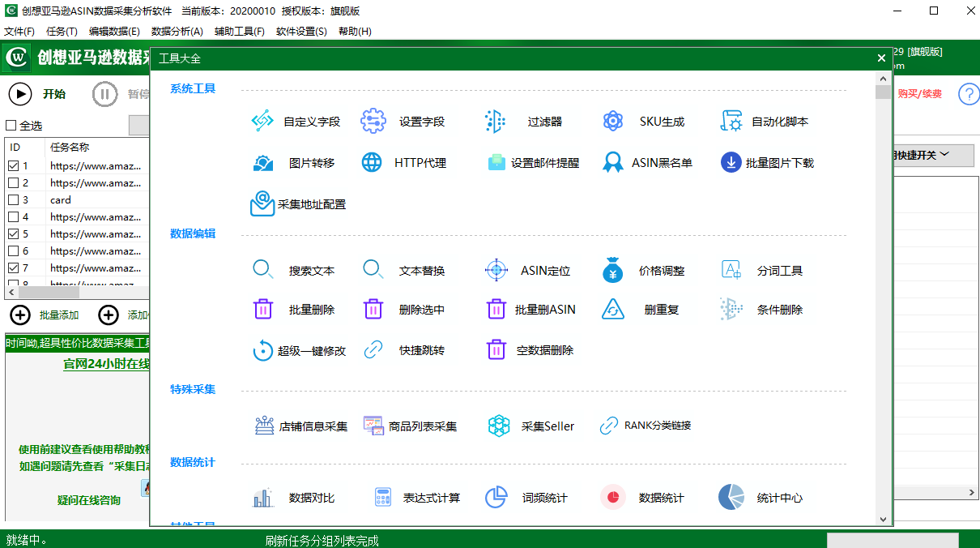Open the 搜索文本 tool
Viewport: 980px width, 548px height.
[x=294, y=271]
